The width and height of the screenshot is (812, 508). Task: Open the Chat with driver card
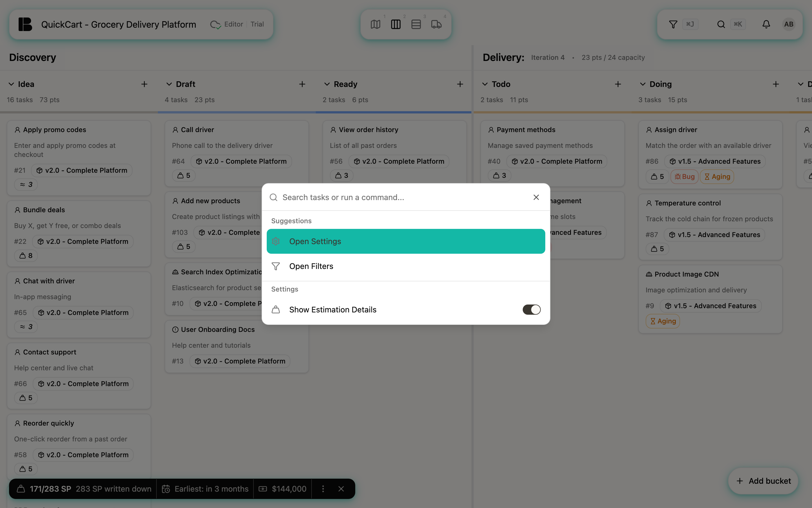click(x=79, y=305)
